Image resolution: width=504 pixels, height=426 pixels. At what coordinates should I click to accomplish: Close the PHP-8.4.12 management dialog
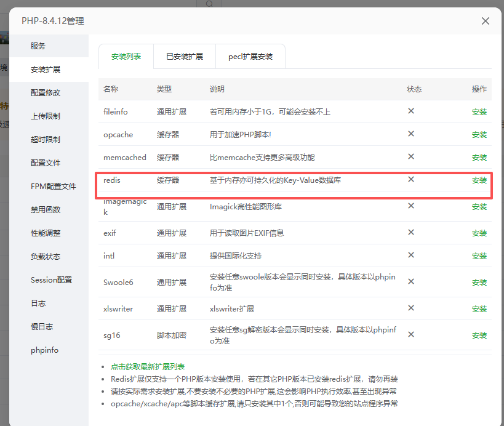pyautogui.click(x=485, y=21)
